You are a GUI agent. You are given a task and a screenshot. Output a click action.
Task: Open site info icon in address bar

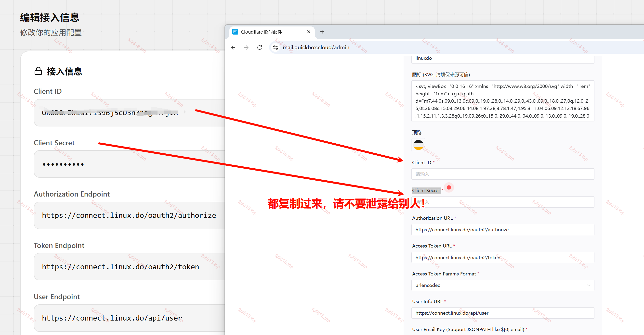coord(276,48)
